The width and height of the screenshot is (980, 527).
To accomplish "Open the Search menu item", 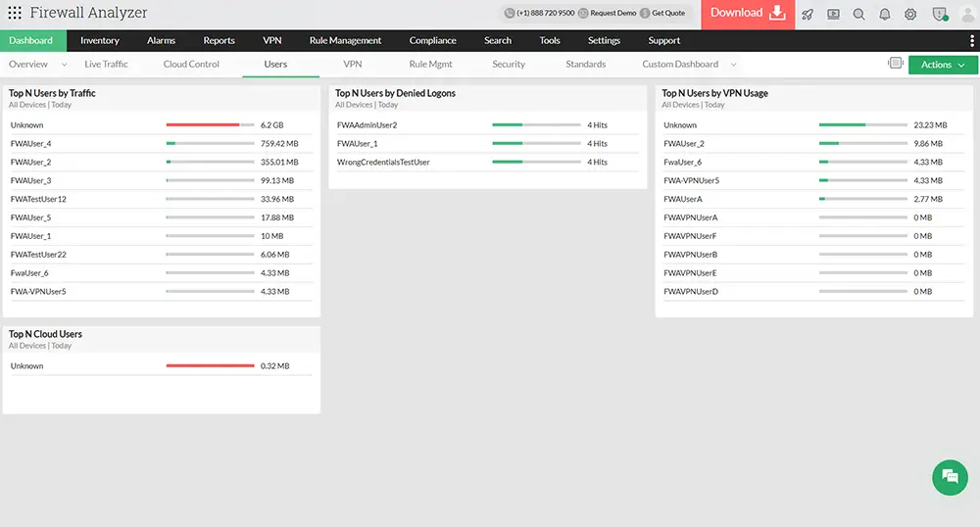I will (x=498, y=40).
